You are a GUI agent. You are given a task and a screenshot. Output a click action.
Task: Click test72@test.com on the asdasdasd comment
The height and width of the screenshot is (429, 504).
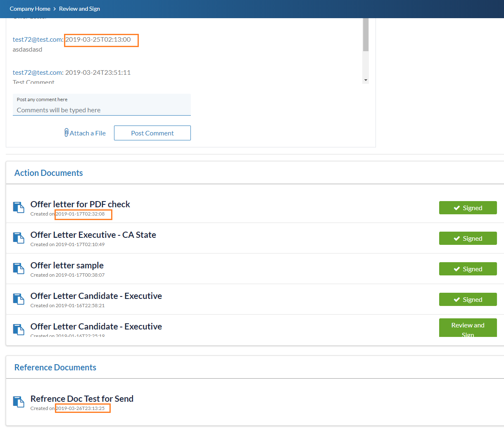tap(38, 40)
